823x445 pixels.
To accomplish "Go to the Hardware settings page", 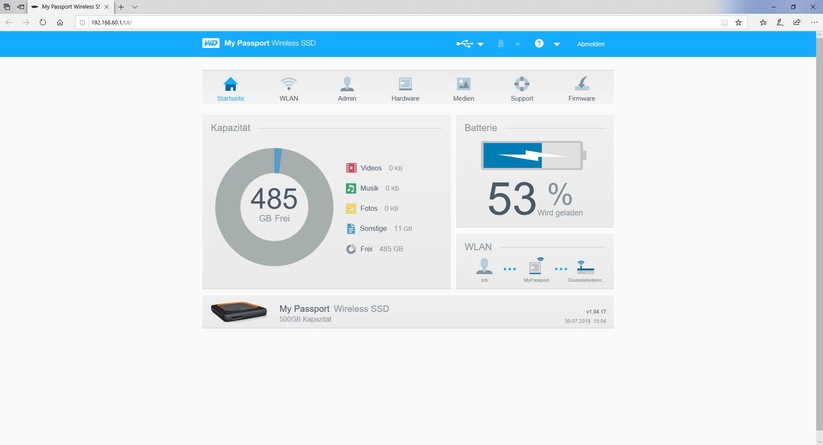I will 405,88.
